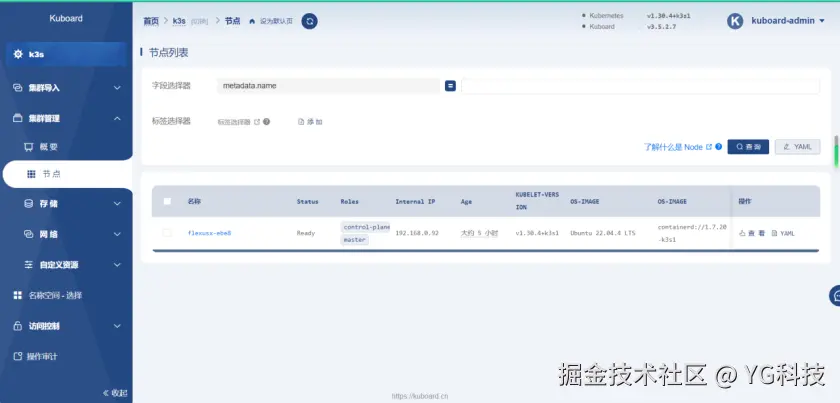The image size is (840, 403).
Task: Click the field selector value input box
Action: 640,86
